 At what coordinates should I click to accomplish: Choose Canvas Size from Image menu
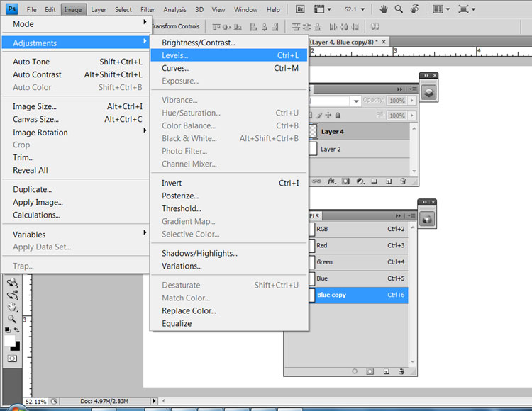(76, 119)
